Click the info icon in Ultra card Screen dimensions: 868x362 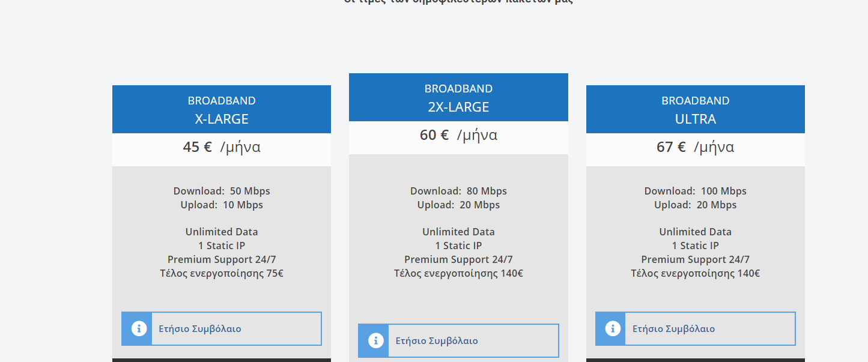pos(613,328)
